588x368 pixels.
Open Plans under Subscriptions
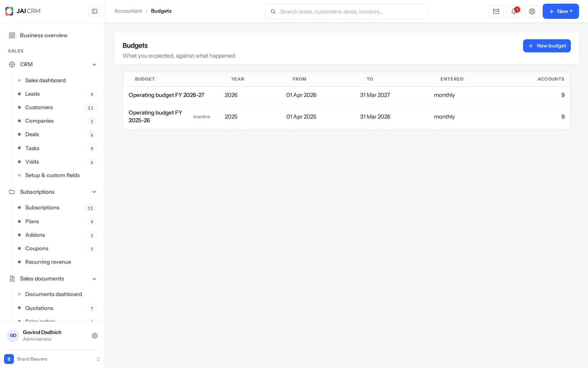click(57, 221)
